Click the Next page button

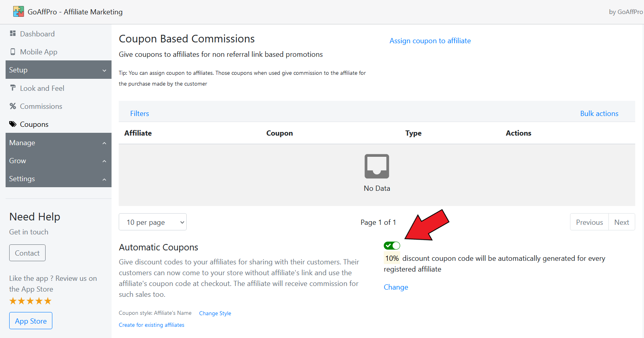[622, 222]
